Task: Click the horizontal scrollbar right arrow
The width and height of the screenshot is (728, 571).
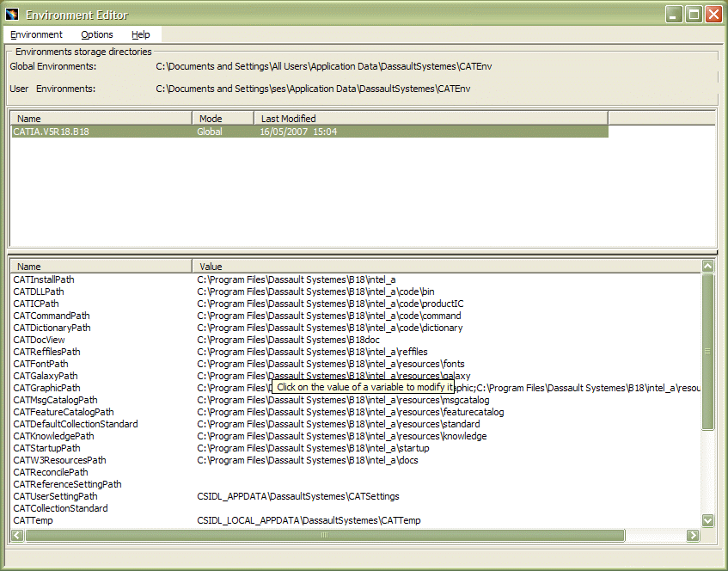Action: (693, 535)
